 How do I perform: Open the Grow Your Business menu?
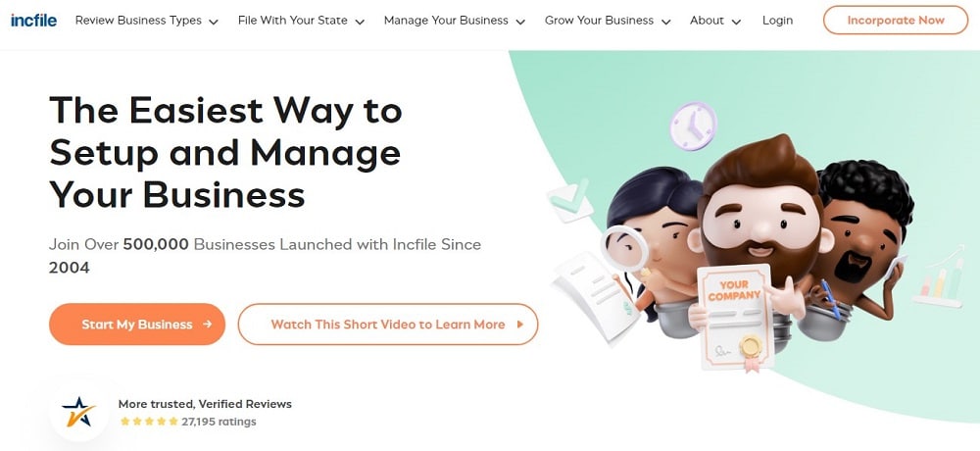click(608, 21)
